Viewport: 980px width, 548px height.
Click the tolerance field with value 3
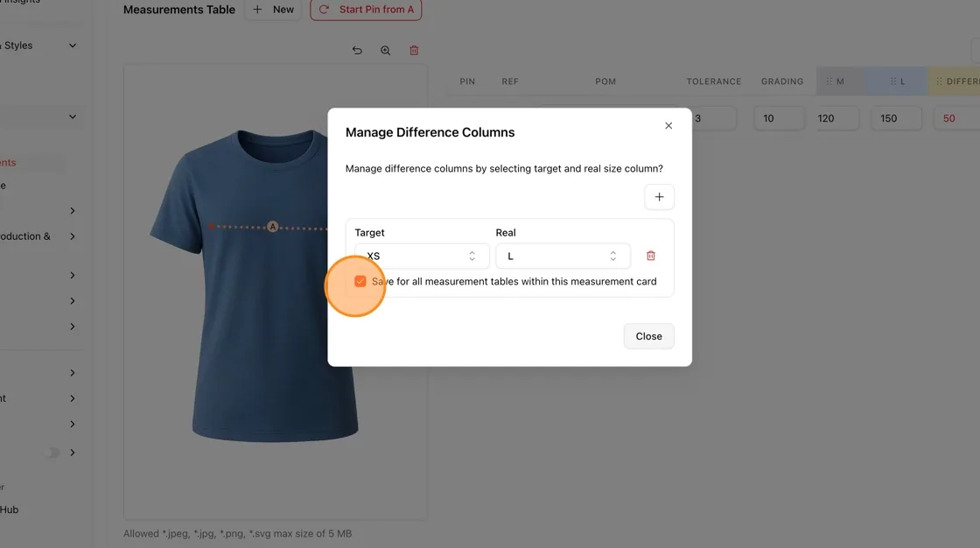[x=714, y=118]
